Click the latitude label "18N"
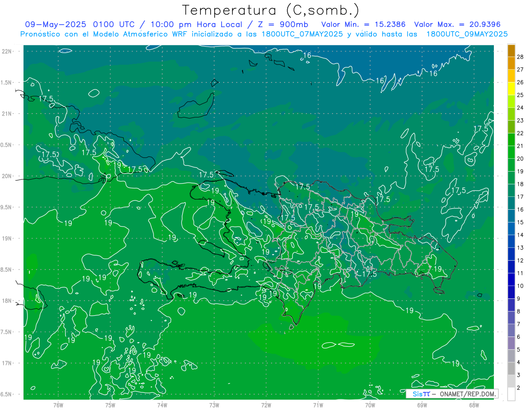532x411 pixels. [x=7, y=301]
